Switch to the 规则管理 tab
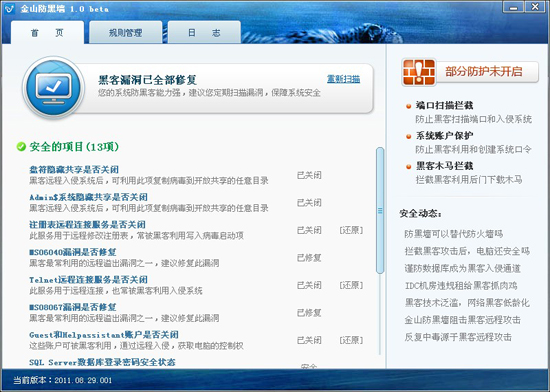This screenshot has width=550, height=392. point(126,33)
